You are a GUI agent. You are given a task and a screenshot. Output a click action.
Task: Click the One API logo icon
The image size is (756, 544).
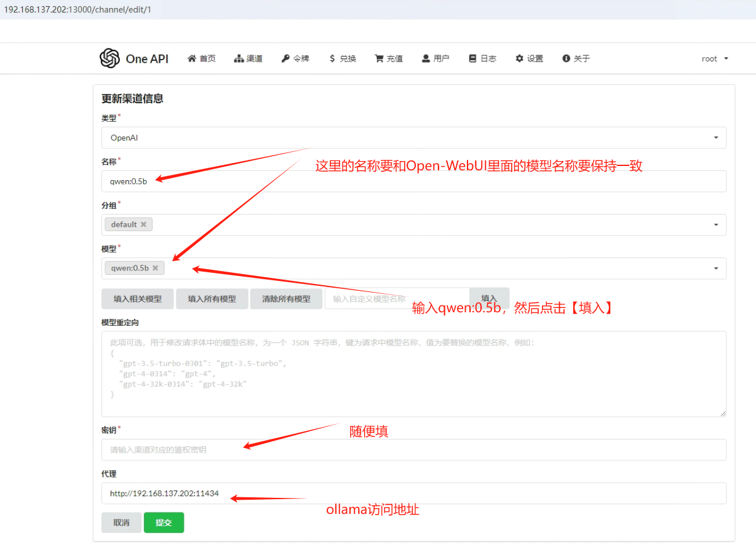(x=109, y=58)
